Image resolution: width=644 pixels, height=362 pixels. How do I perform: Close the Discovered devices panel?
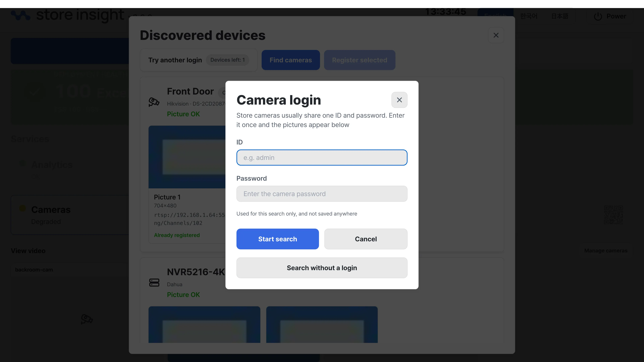496,35
